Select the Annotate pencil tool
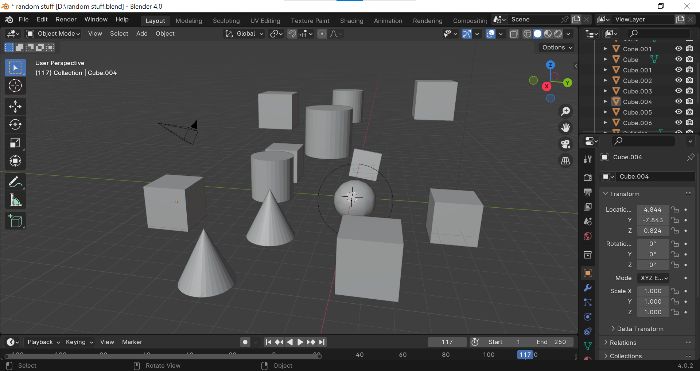The width and height of the screenshot is (700, 371). point(15,182)
